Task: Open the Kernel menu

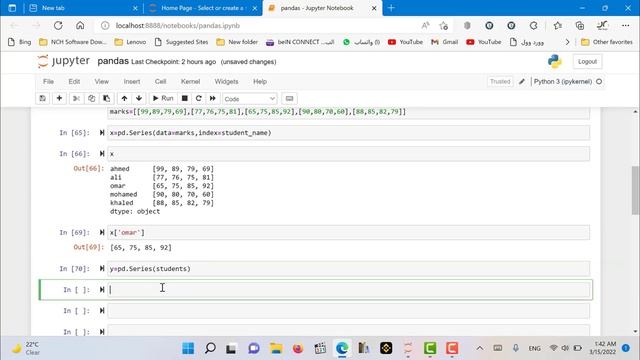Action: point(190,82)
